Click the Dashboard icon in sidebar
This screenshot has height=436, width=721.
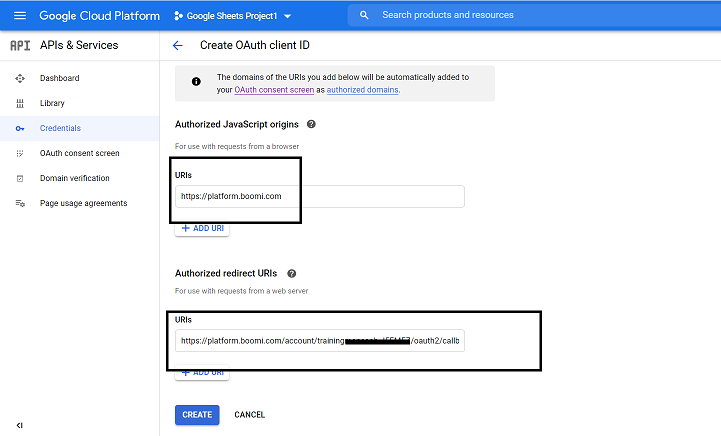click(19, 78)
